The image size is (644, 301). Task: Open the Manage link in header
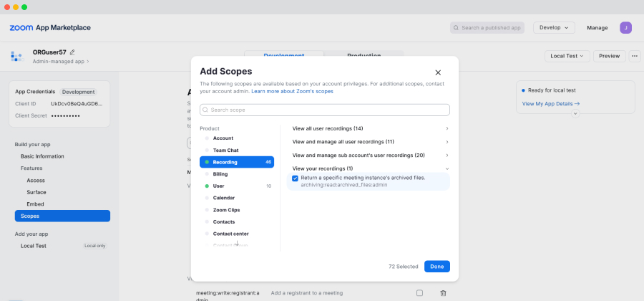(597, 27)
